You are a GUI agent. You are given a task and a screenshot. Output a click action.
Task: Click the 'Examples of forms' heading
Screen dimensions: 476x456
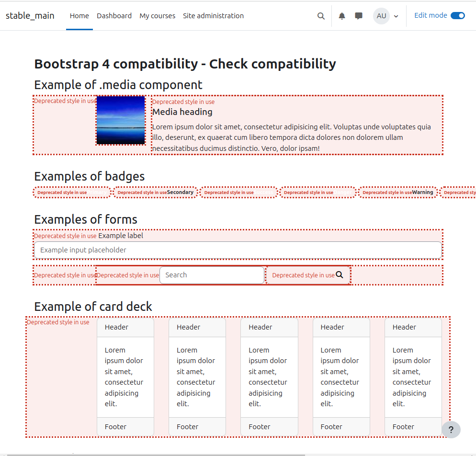86,219
